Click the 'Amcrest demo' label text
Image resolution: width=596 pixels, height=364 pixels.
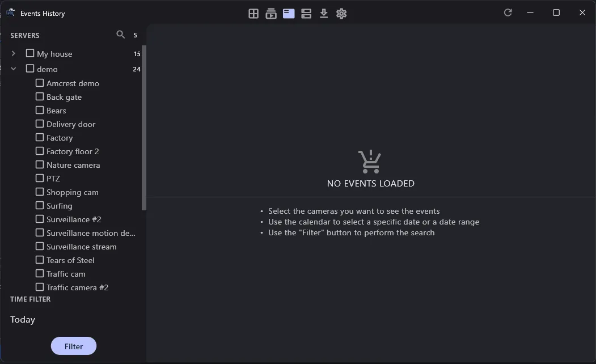tap(73, 83)
